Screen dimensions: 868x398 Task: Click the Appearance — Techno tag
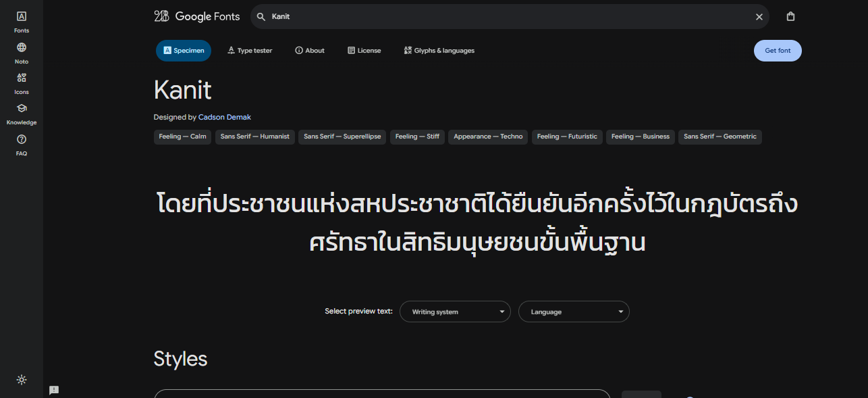pyautogui.click(x=488, y=136)
